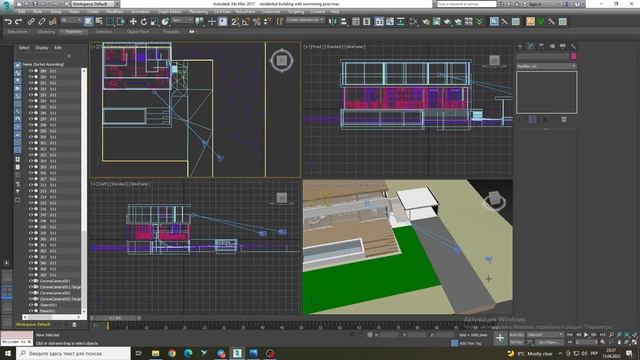The width and height of the screenshot is (640, 360).
Task: Undo the last action in main toolbar
Action: tap(8, 22)
